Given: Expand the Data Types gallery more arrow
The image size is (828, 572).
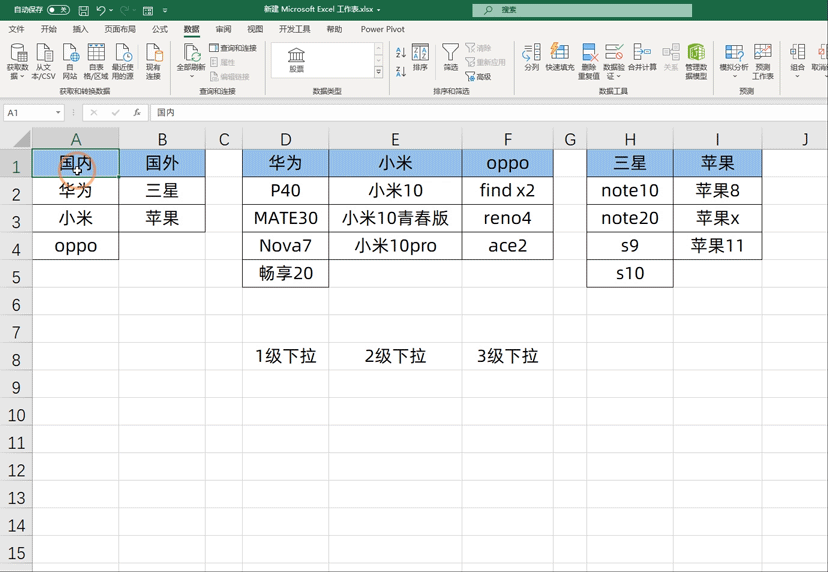Looking at the screenshot, I should coord(379,73).
